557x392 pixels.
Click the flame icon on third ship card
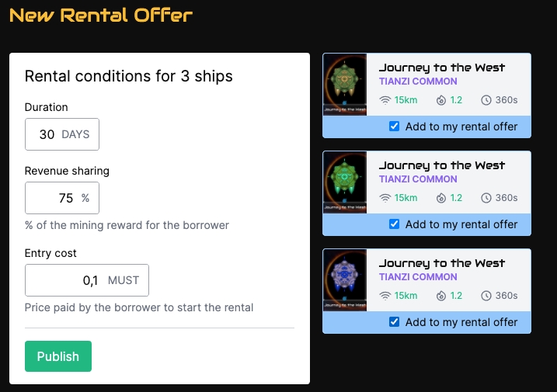pos(441,296)
